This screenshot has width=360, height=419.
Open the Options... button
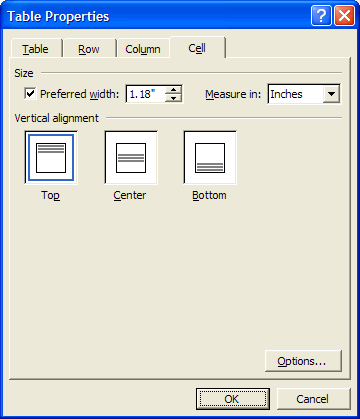[303, 361]
